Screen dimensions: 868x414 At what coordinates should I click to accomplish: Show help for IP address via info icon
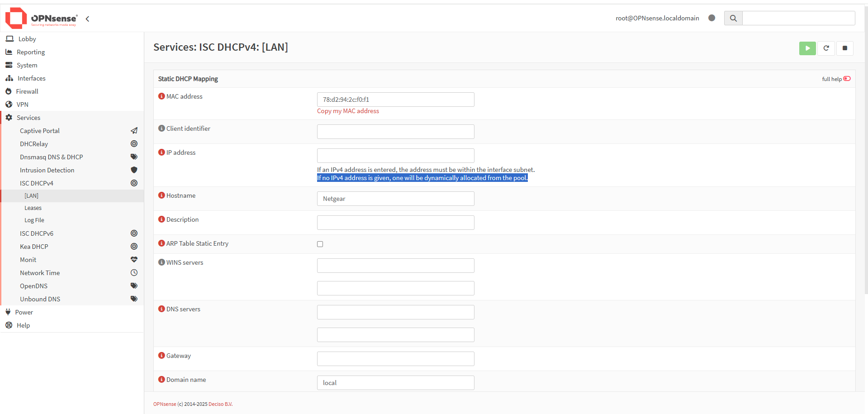161,152
